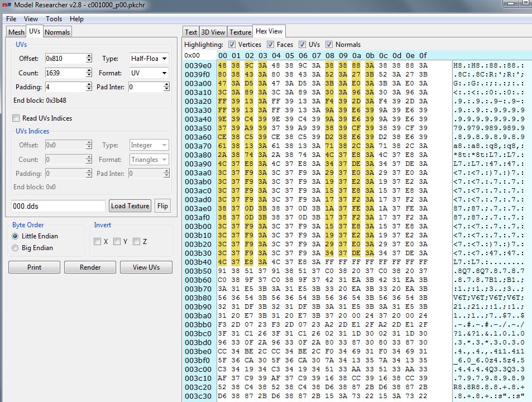Screen dimensions: 532x402
Task: Select the UVs tab
Action: [x=35, y=31]
